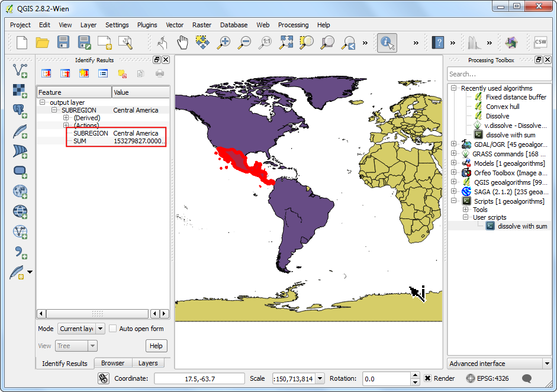The height and width of the screenshot is (392, 557).
Task: Select the Pan Map hand tool
Action: [182, 43]
